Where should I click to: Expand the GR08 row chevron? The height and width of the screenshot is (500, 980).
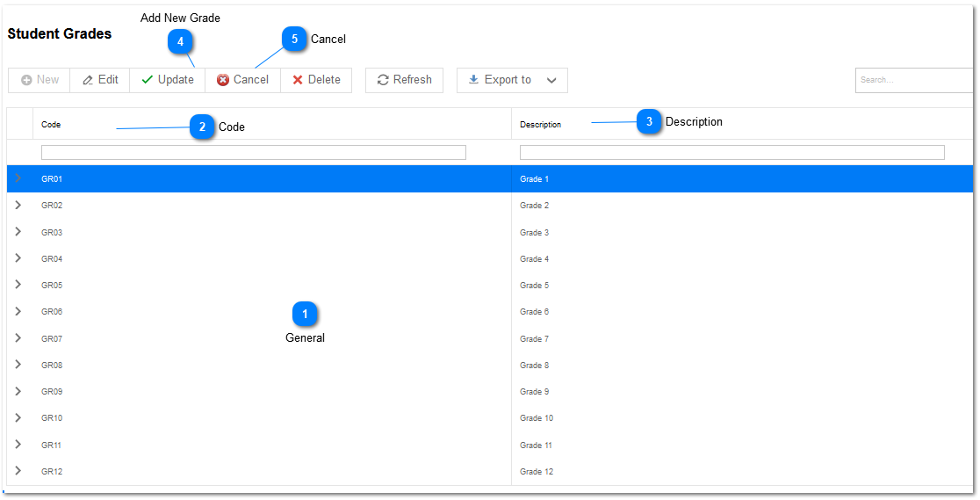[x=18, y=365]
